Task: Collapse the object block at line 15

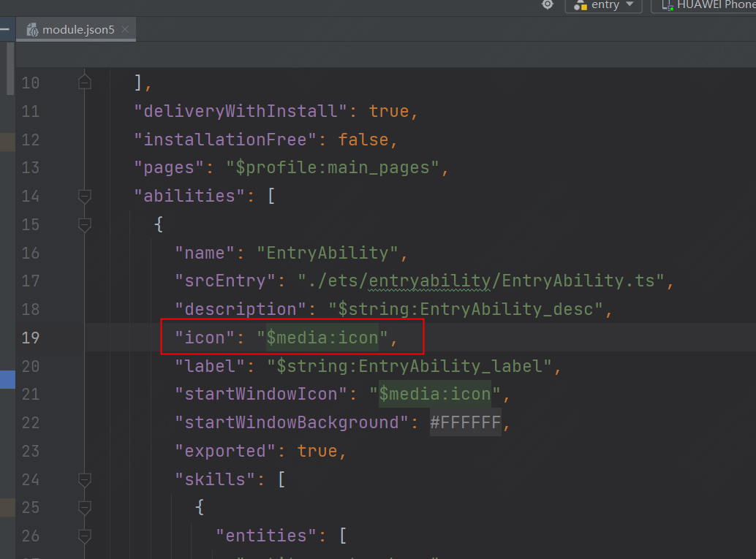Action: click(85, 224)
